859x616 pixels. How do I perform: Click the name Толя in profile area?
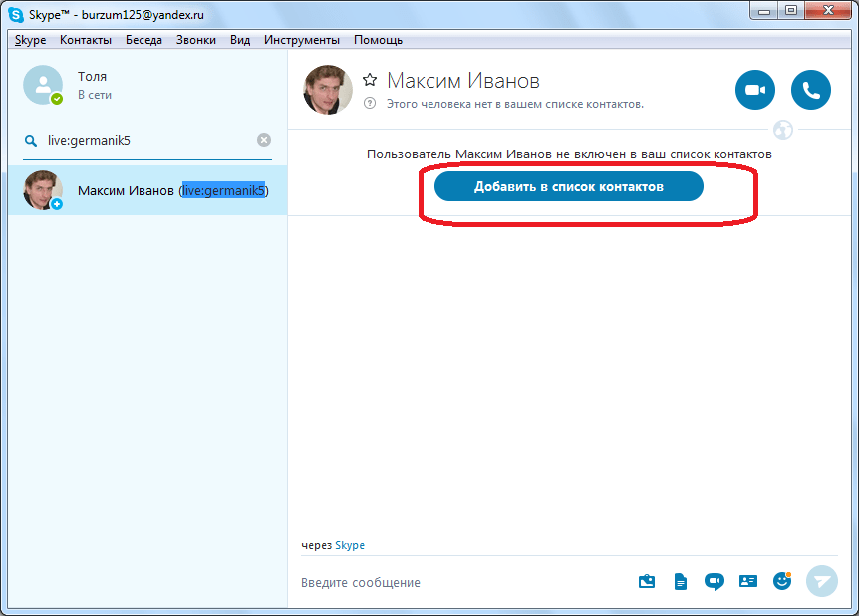pos(92,76)
